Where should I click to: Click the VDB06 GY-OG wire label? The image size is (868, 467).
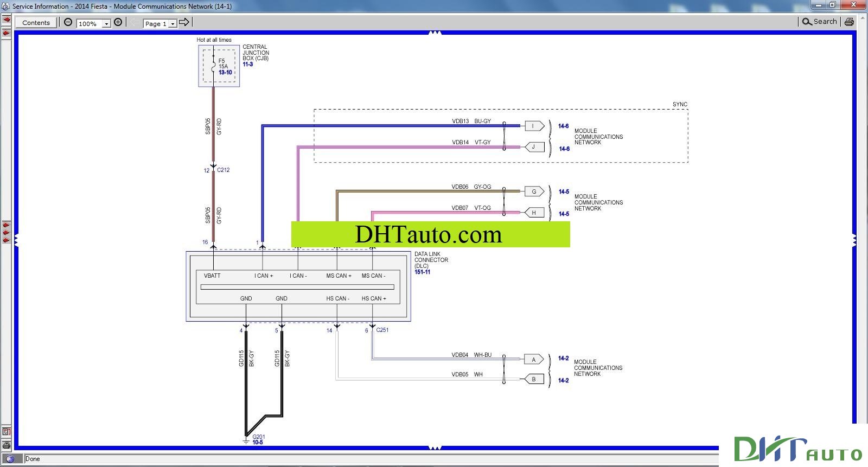coord(471,187)
